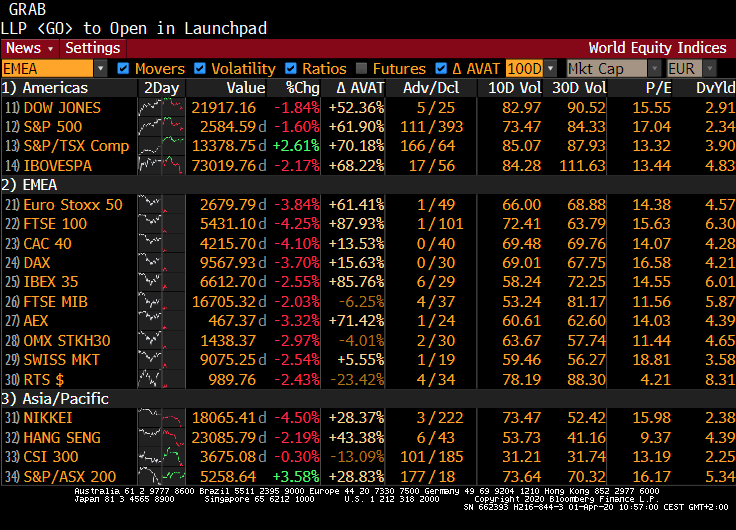Viewport: 736px width, 530px height.
Task: Click the RTS $ AVAT -23.42%
Action: point(357,379)
